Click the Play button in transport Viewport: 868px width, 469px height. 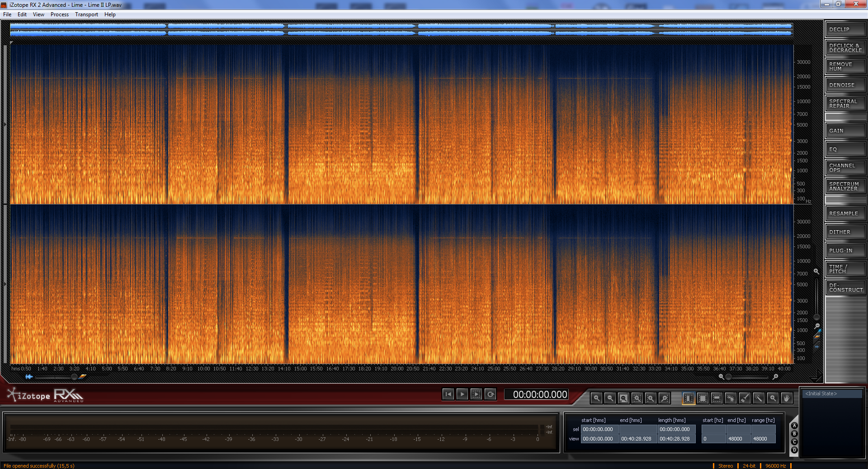click(x=462, y=394)
